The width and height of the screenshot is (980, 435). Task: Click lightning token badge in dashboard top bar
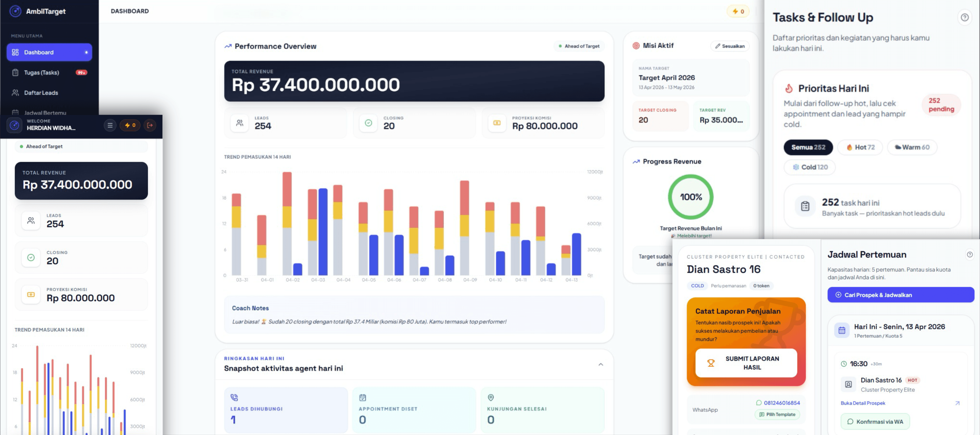[738, 11]
